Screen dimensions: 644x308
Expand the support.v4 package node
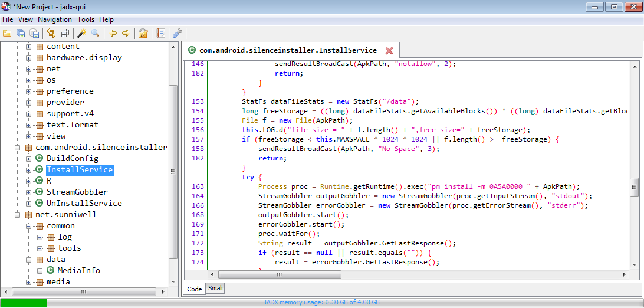[x=29, y=114]
